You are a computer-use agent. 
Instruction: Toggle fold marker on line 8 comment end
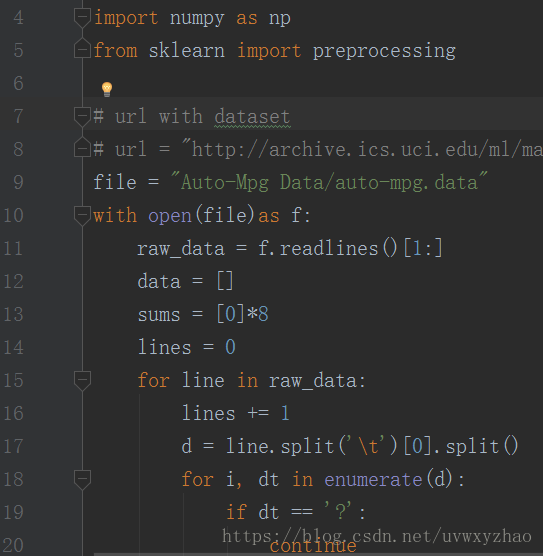82,147
